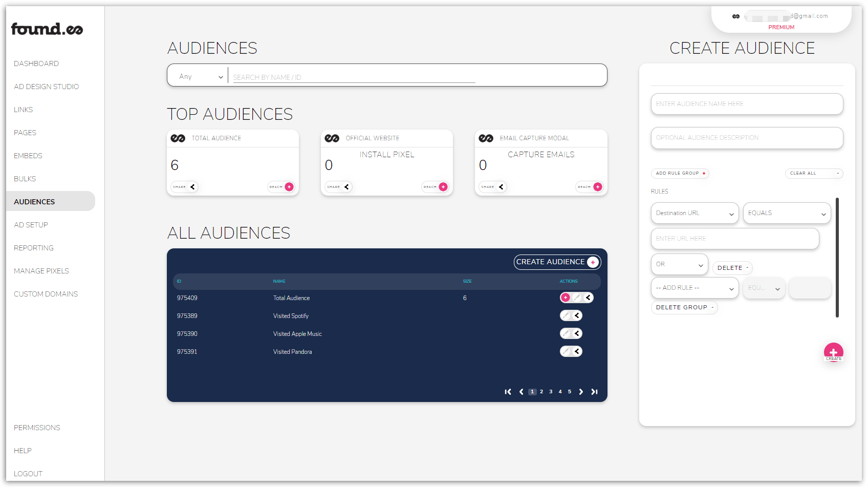Screen dimensions: 868x487
Task: Click LOGOUT in sidebar
Action: click(x=28, y=474)
